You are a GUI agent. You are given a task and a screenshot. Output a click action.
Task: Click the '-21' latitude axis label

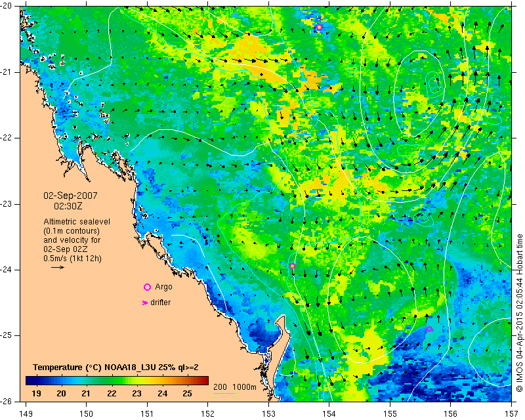tap(7, 72)
